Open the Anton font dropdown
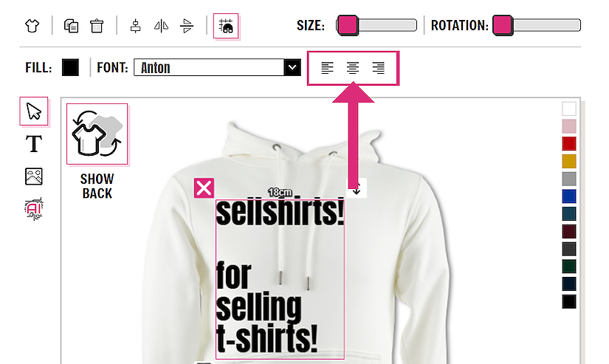This screenshot has width=609, height=364. tap(217, 68)
